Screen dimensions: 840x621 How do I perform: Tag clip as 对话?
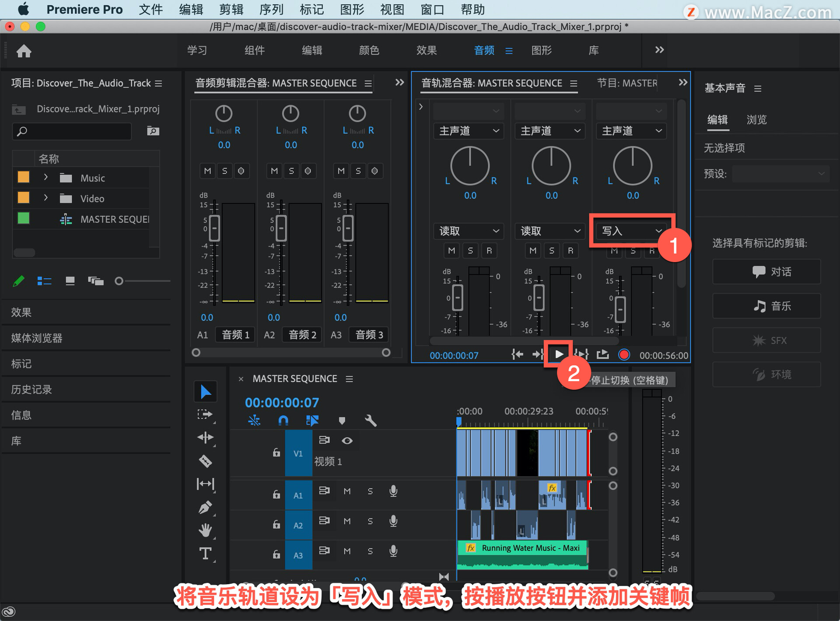pos(766,272)
